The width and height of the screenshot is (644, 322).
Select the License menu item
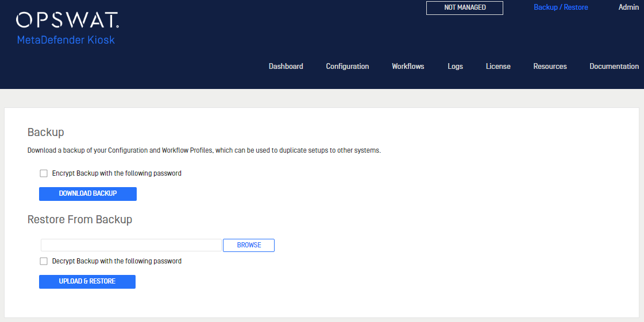coord(498,67)
